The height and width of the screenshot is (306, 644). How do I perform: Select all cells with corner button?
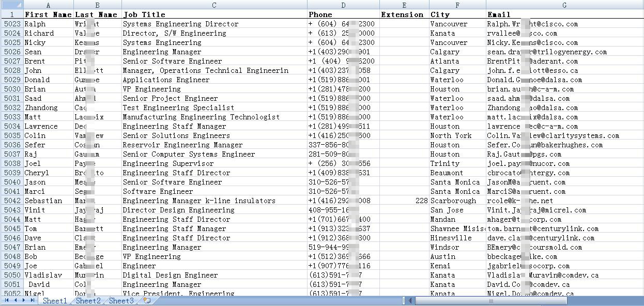11,5
